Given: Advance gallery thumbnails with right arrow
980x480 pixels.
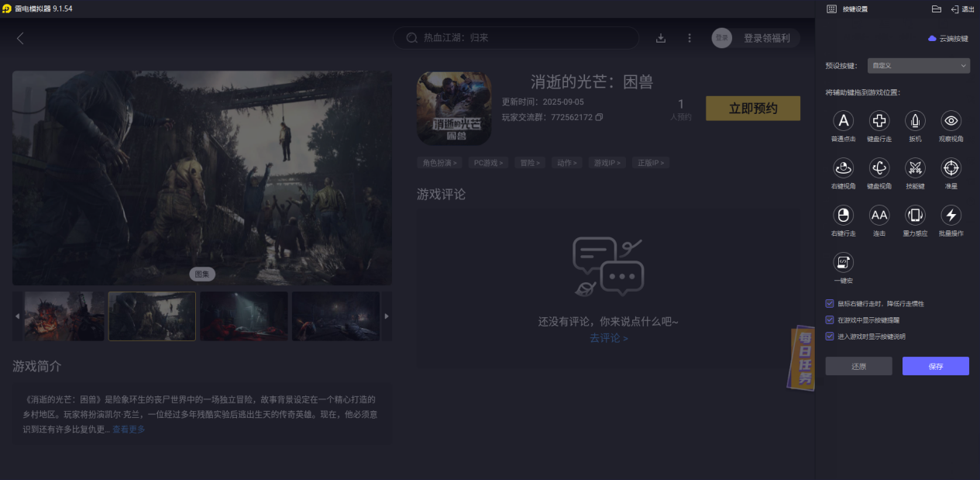Looking at the screenshot, I should click(387, 316).
